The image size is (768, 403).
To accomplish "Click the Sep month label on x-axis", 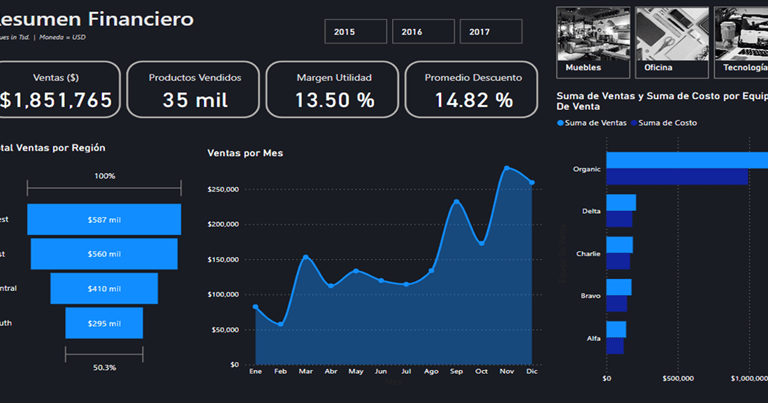I will pyautogui.click(x=456, y=371).
